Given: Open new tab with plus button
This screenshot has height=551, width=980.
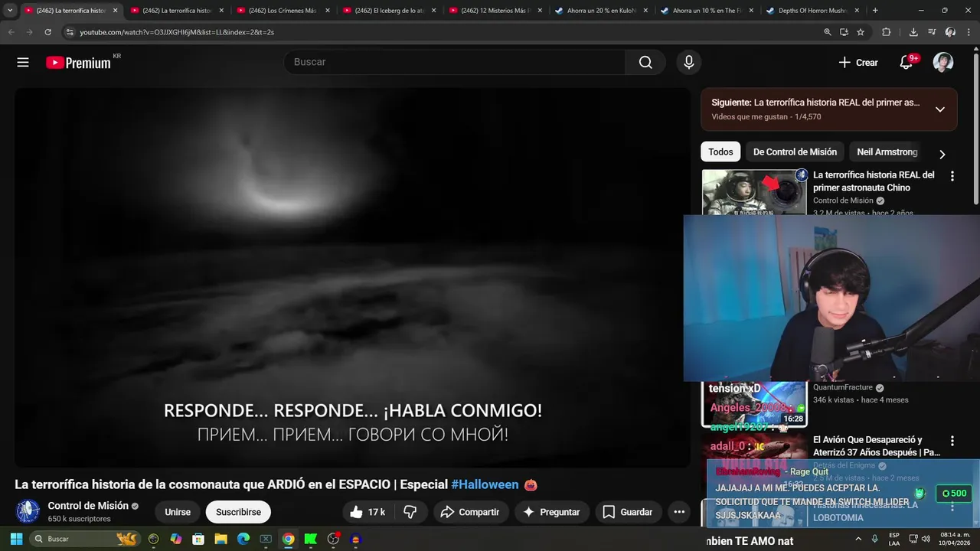Looking at the screenshot, I should pyautogui.click(x=875, y=11).
